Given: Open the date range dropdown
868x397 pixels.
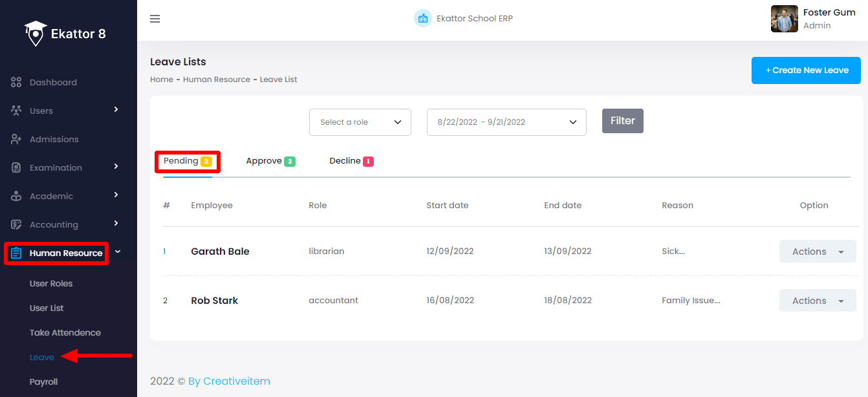Looking at the screenshot, I should pos(506,122).
